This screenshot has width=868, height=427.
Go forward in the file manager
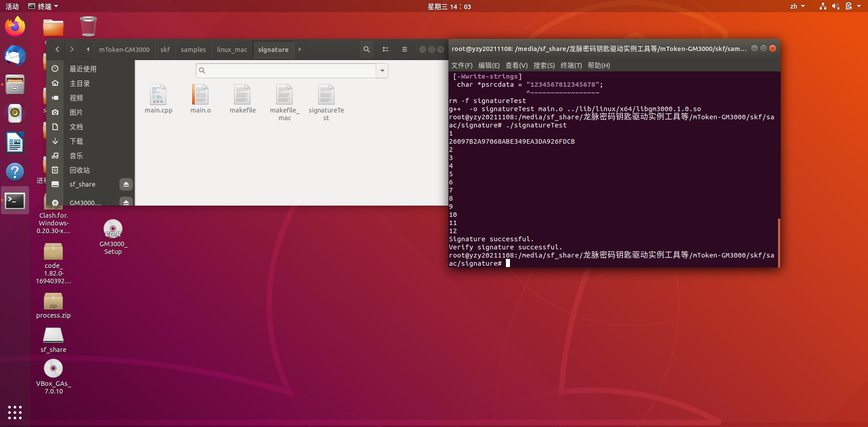[72, 49]
